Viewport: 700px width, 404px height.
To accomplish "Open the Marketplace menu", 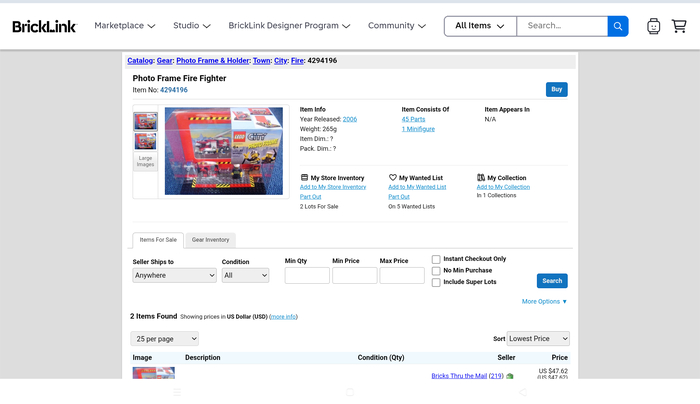I will click(x=125, y=26).
